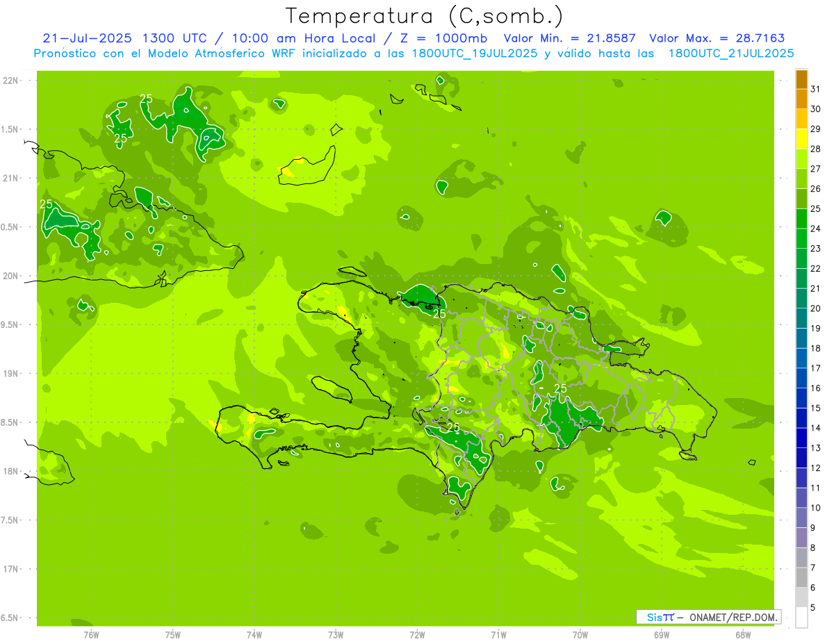Click the colorbar value label 16
The image size is (834, 644).
coord(816,388)
